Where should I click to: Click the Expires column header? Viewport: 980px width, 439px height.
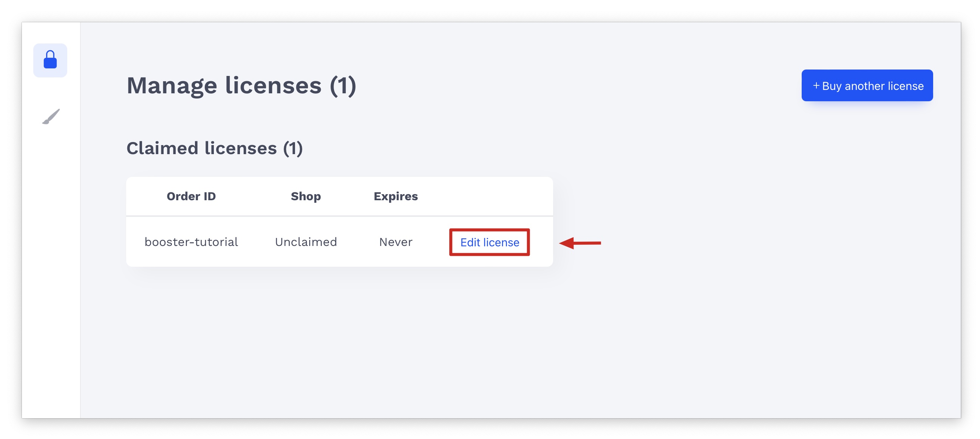coord(395,196)
